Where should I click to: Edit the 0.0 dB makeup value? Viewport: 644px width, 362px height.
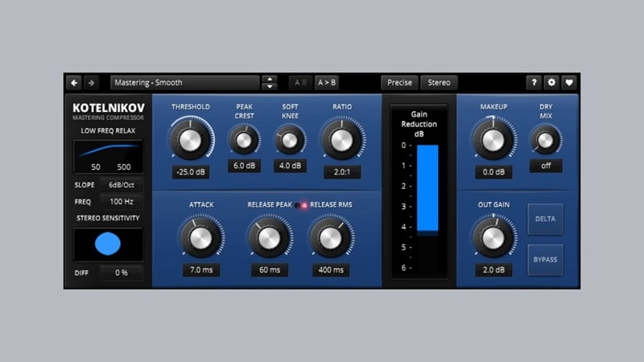tap(493, 172)
